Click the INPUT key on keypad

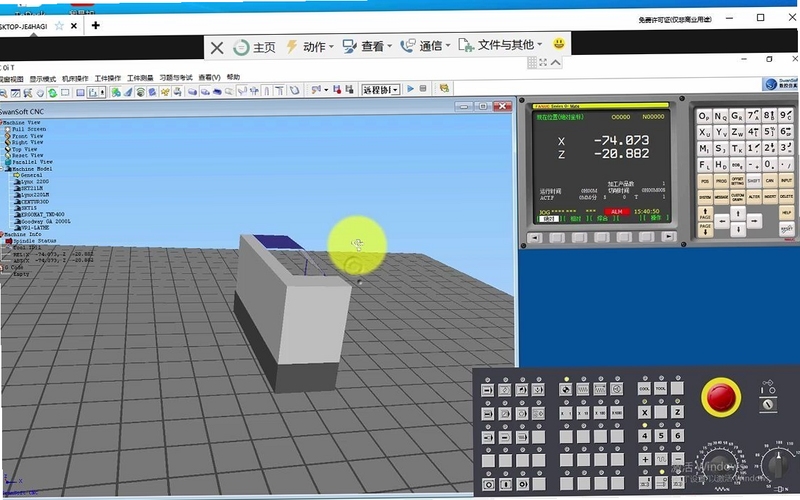(786, 181)
